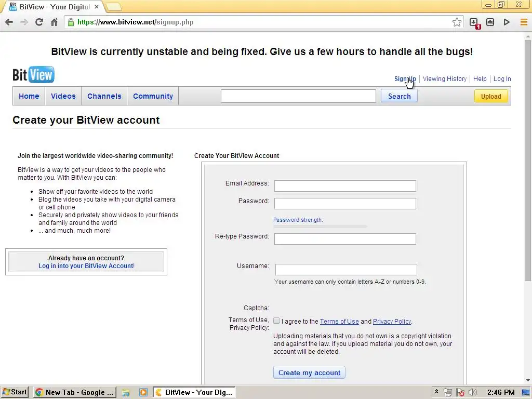Viewport: 532px width, 399px height.
Task: Click the address bar URL
Action: [136, 22]
